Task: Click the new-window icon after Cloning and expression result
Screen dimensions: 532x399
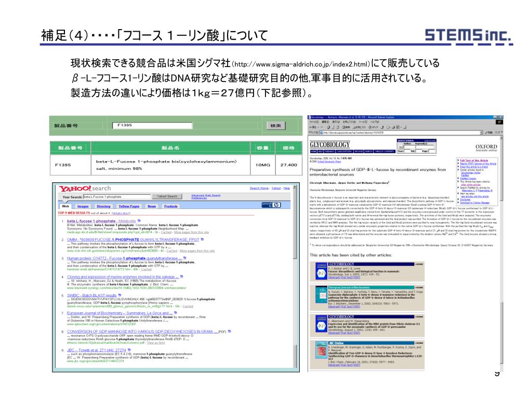Action: pos(181,276)
